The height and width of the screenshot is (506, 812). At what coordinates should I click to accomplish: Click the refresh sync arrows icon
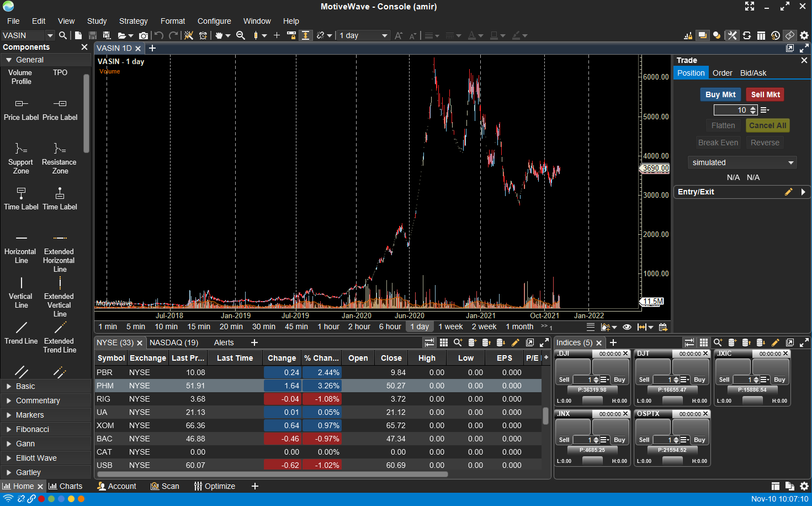747,35
